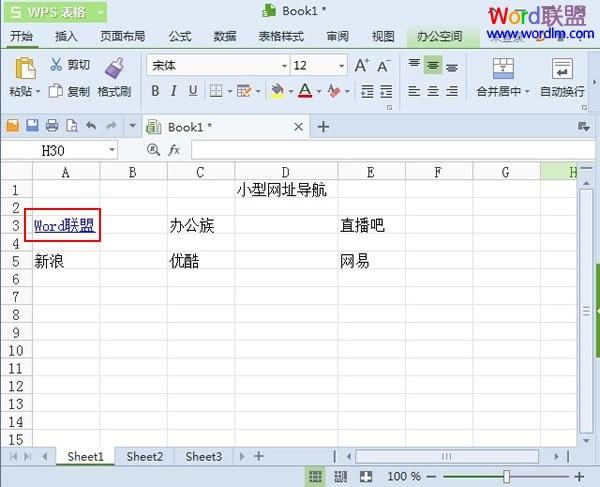This screenshot has width=600, height=487.
Task: Open the WPS 表格 application menu
Action: (56, 12)
